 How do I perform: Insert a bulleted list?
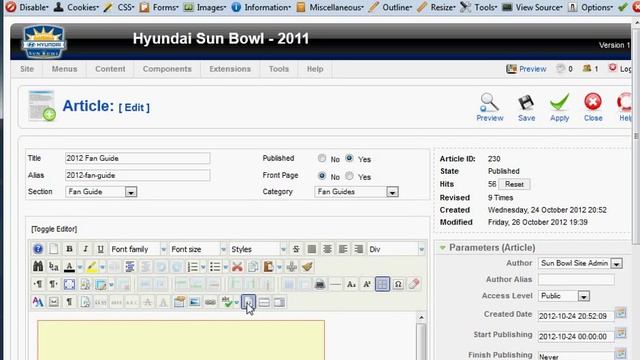[x=215, y=267]
